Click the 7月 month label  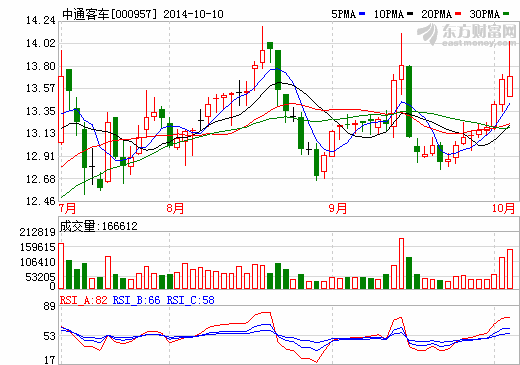[67, 209]
